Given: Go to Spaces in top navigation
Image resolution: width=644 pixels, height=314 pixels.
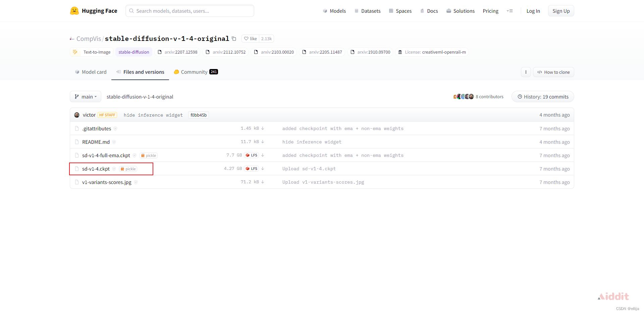Looking at the screenshot, I should (x=400, y=11).
